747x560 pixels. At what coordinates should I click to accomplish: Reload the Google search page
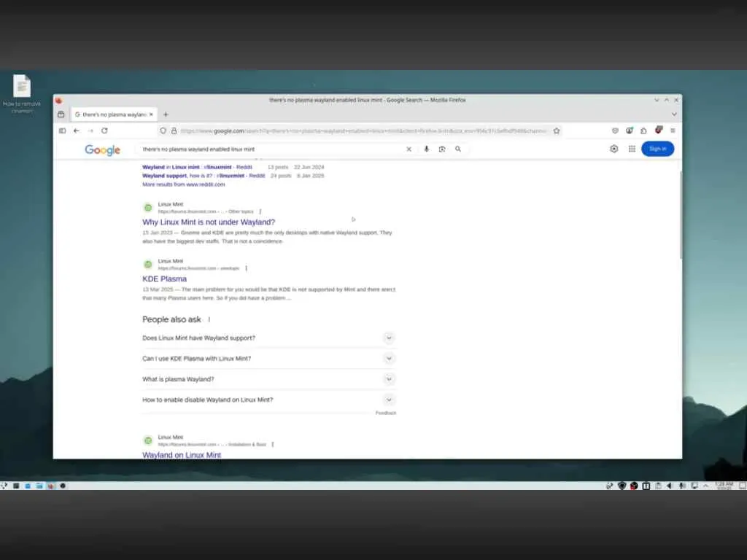click(104, 131)
